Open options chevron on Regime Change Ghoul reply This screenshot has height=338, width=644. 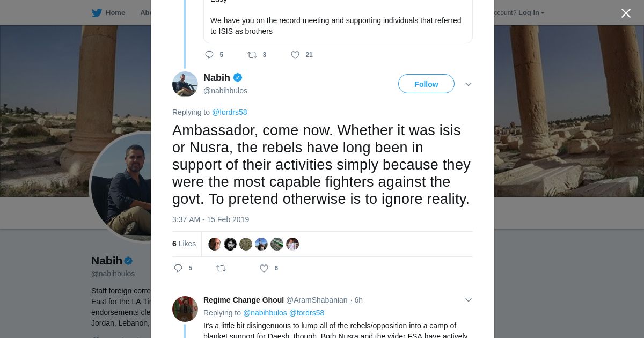469,300
